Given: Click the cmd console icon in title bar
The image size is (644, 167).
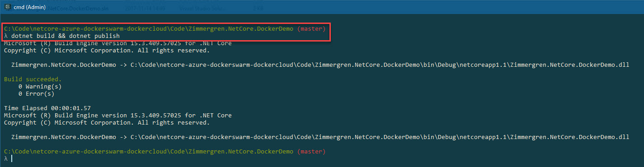Looking at the screenshot, I should 8,7.
